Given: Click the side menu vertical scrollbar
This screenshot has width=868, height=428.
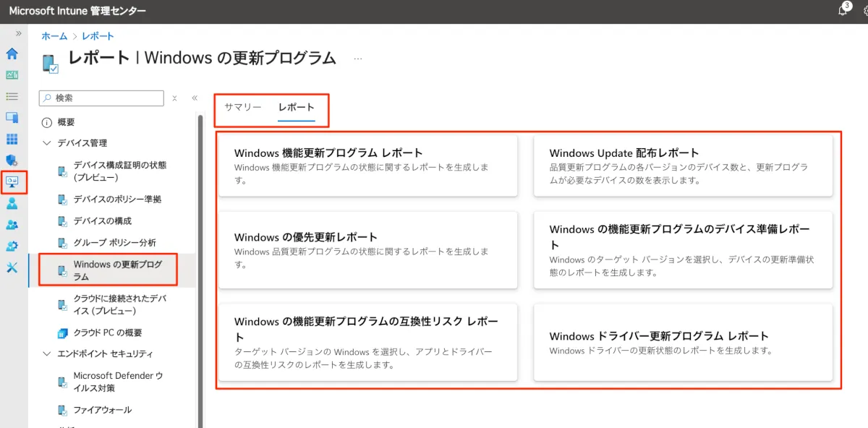Looking at the screenshot, I should pos(200,271).
